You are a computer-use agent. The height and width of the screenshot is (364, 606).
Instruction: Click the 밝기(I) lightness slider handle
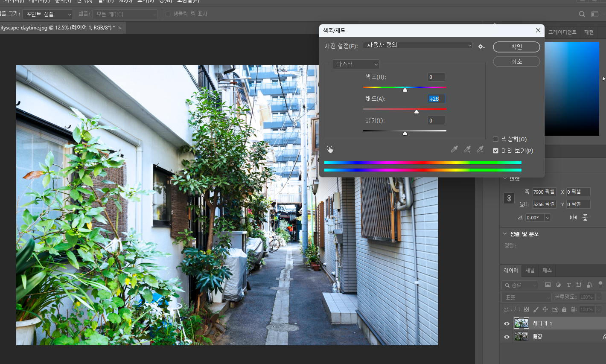pos(405,134)
